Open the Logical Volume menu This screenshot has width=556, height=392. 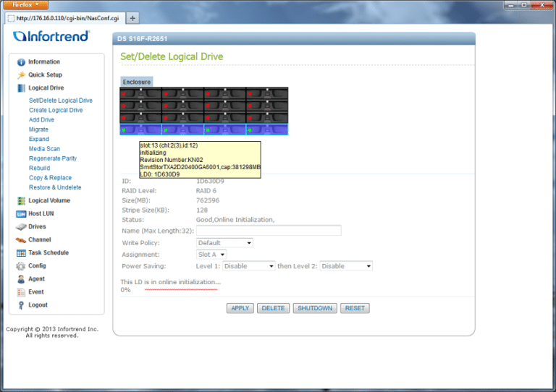click(x=49, y=200)
